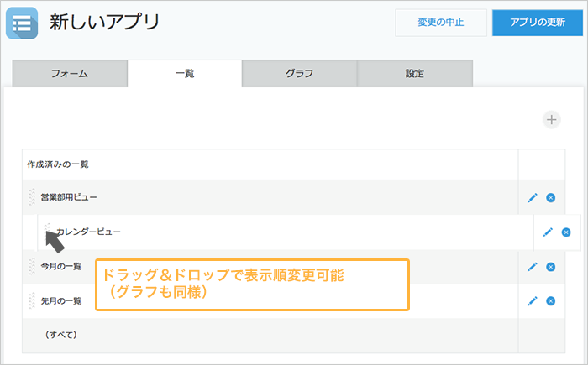Open the グラフ tab

click(299, 73)
